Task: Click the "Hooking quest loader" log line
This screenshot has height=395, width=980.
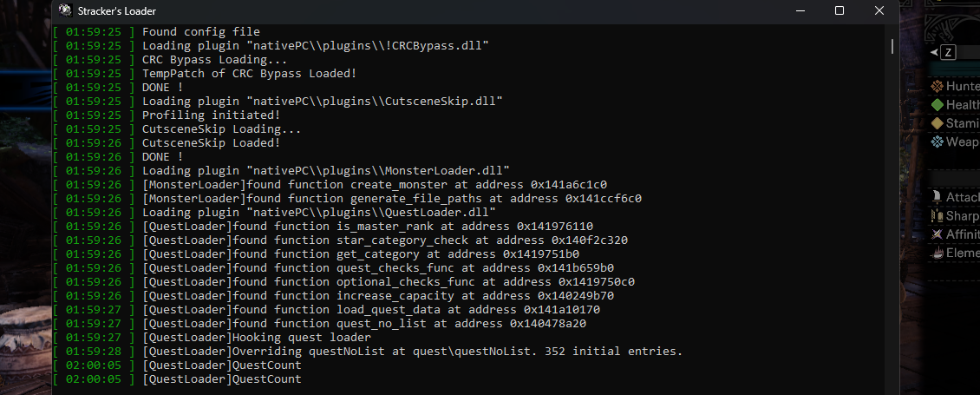Action: [x=257, y=338]
